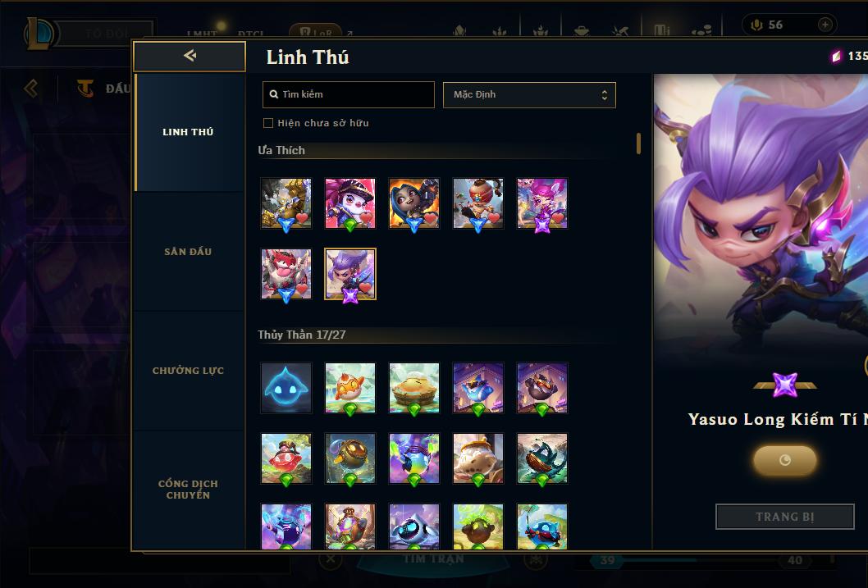Select the red mushroom sprite variant

[x=286, y=458]
